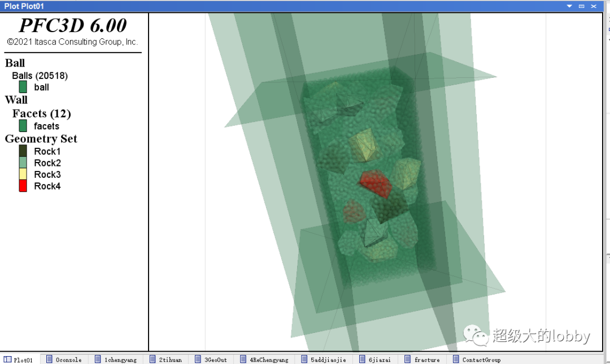Click the document icon on 2tihuan tab

(x=153, y=359)
